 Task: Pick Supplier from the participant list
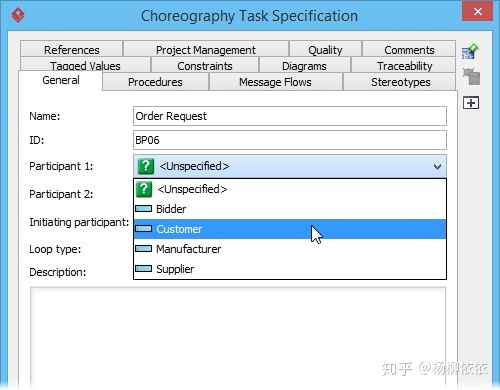click(290, 269)
